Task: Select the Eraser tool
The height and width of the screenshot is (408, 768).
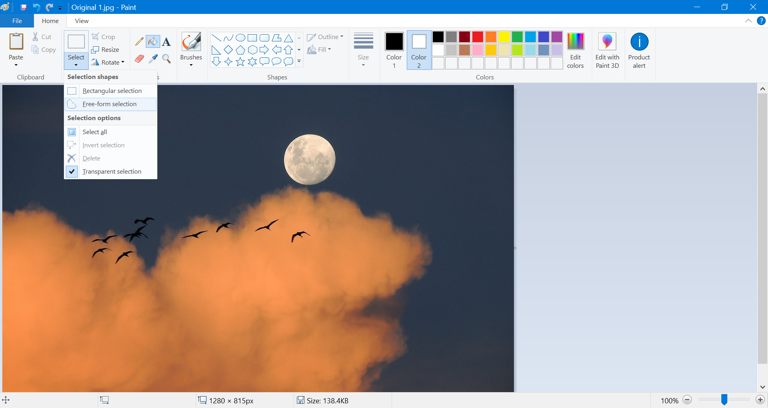Action: point(140,58)
